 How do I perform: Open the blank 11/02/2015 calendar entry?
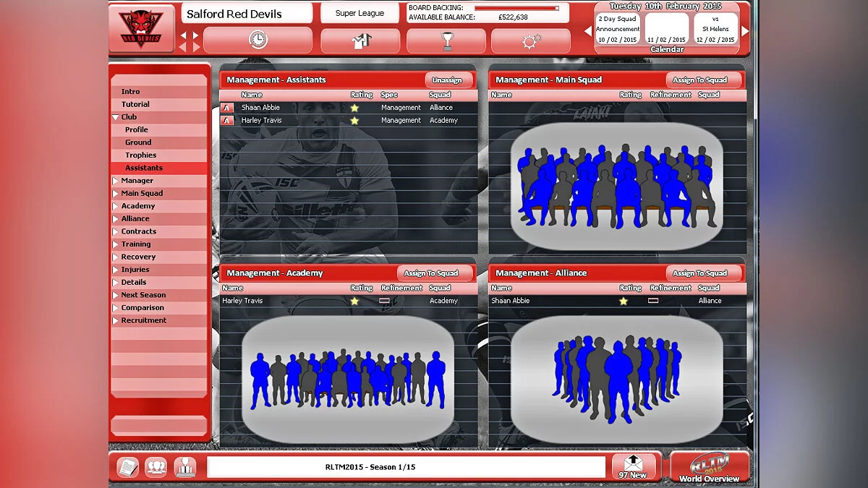tap(666, 29)
